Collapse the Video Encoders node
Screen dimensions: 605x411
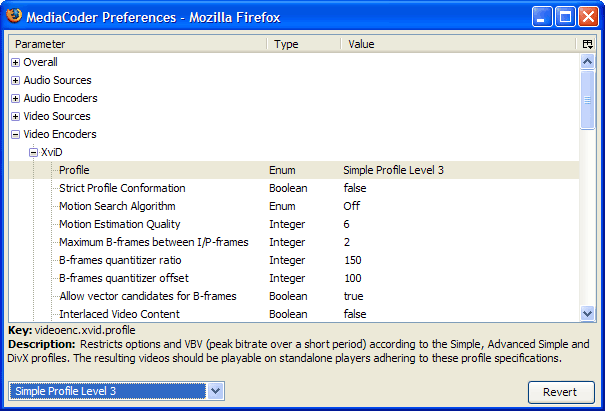[x=15, y=134]
